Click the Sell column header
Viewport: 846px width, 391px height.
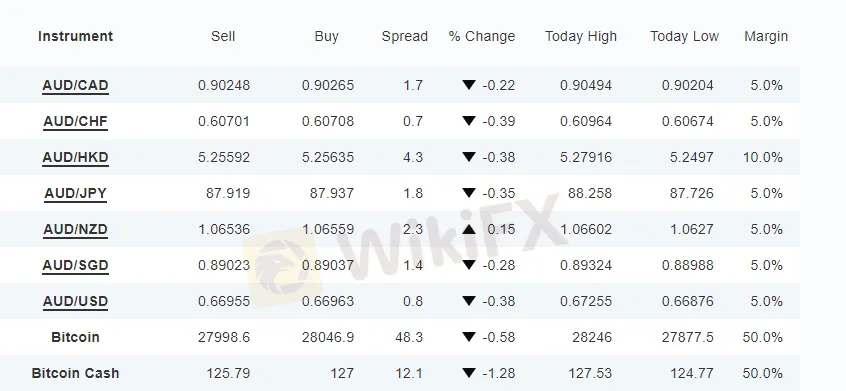point(223,36)
